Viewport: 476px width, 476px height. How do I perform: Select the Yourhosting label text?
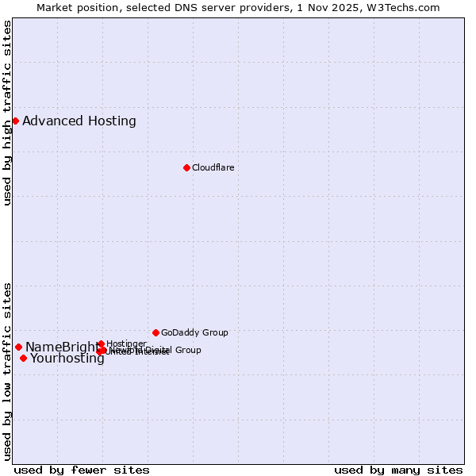[x=67, y=359]
